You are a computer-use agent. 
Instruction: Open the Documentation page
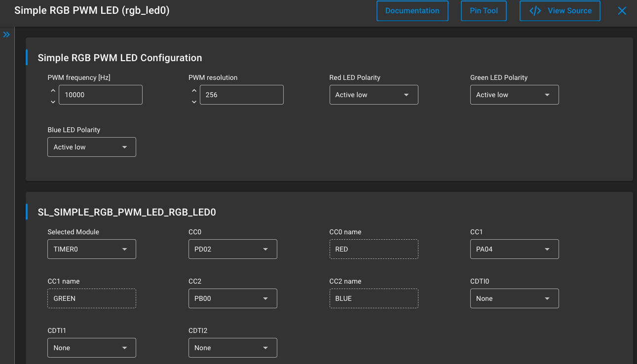(x=412, y=10)
